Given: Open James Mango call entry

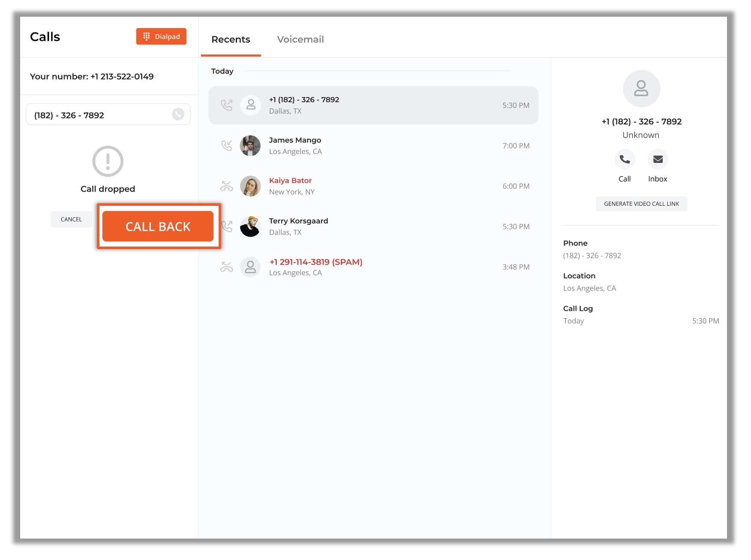Looking at the screenshot, I should pos(373,146).
